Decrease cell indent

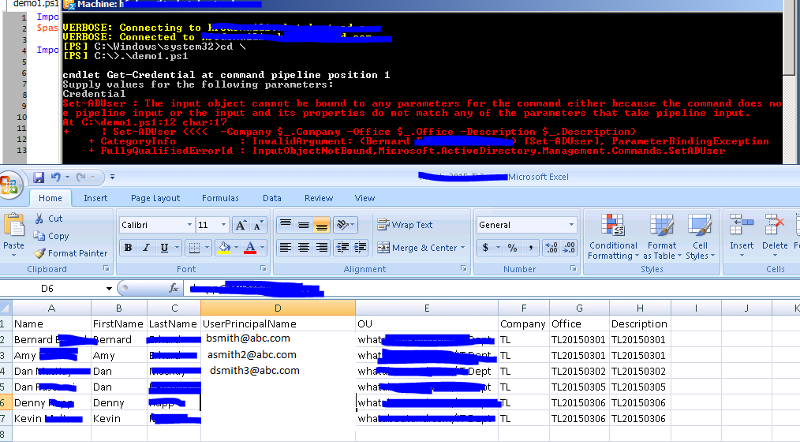(343, 248)
